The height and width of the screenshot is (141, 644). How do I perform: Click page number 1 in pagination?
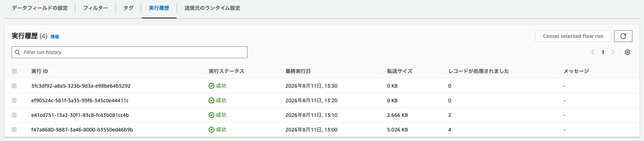603,52
